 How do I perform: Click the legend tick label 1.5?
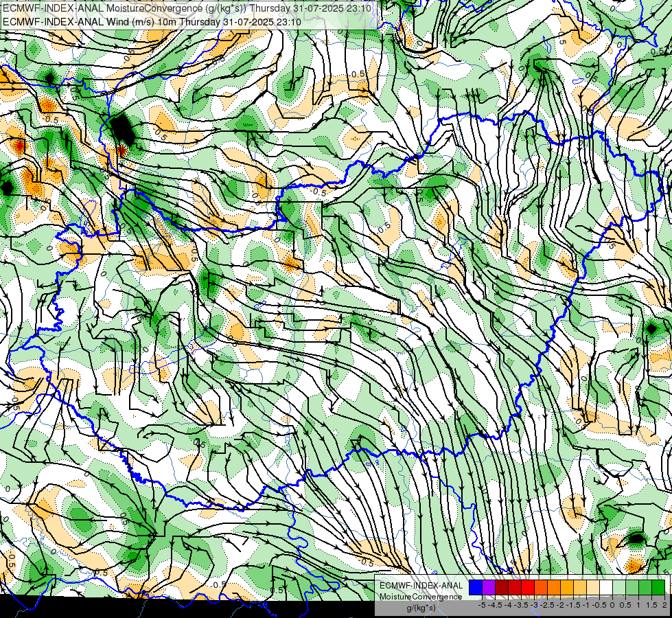coord(652,605)
